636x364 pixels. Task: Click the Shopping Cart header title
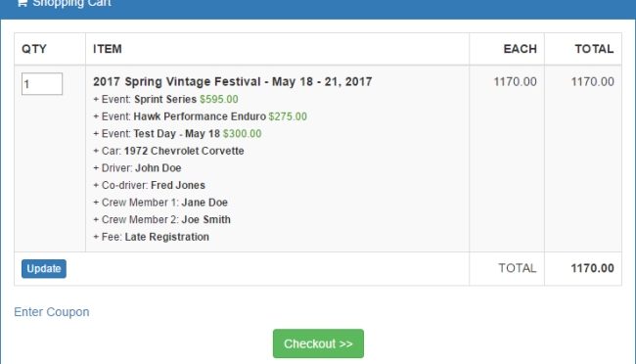click(71, 3)
